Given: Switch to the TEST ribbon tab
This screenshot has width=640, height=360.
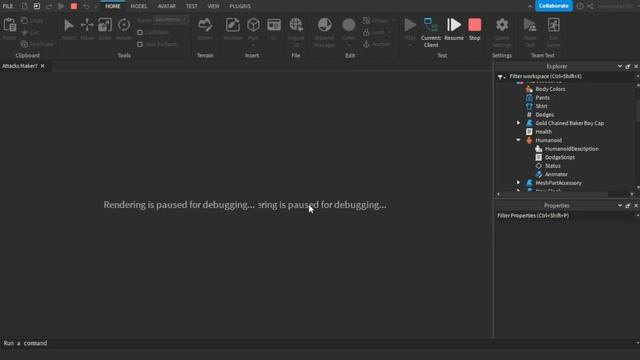Looking at the screenshot, I should click(x=191, y=6).
